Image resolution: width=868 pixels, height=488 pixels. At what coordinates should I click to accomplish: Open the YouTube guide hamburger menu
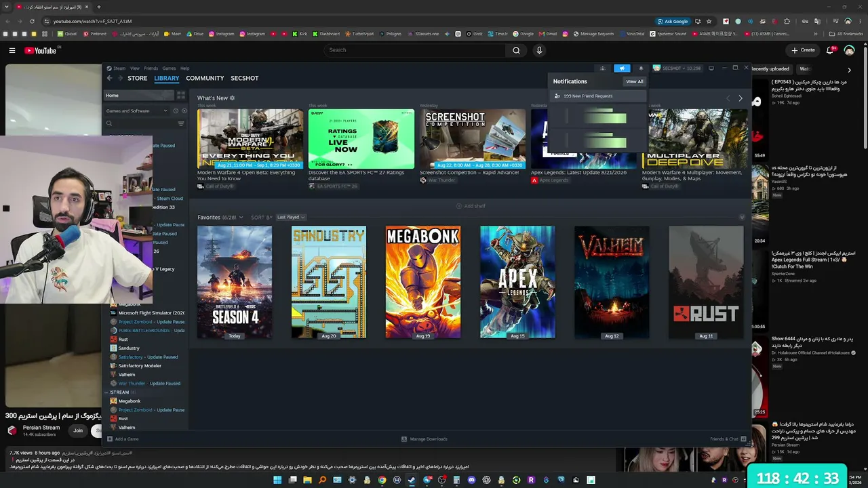click(12, 50)
